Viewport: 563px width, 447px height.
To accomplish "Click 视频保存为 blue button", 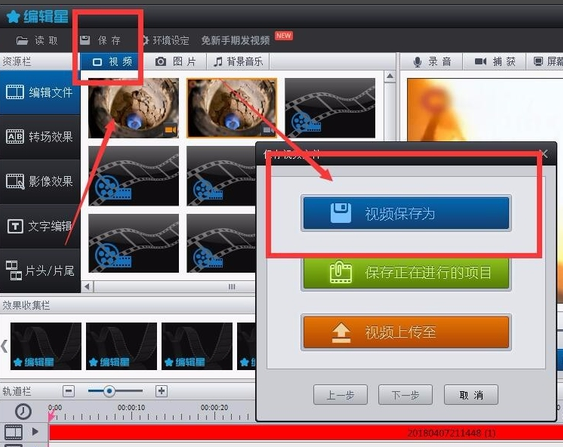I will coord(406,214).
